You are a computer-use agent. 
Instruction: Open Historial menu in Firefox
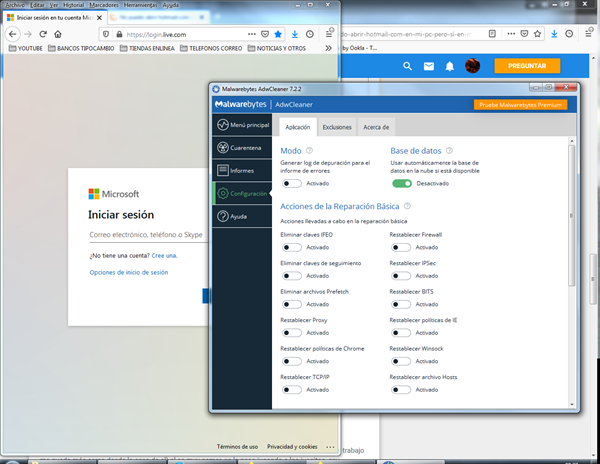coord(73,5)
